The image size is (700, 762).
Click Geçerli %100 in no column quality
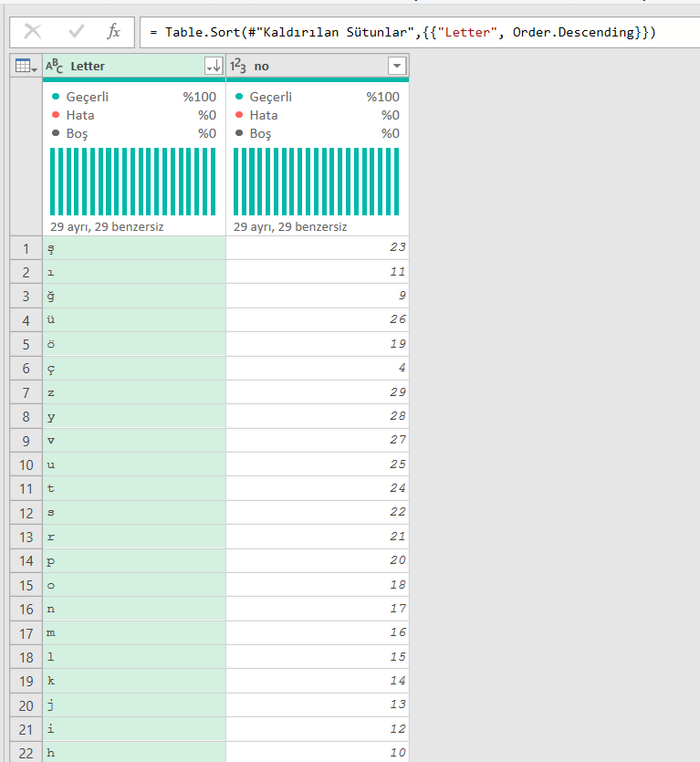(317, 97)
